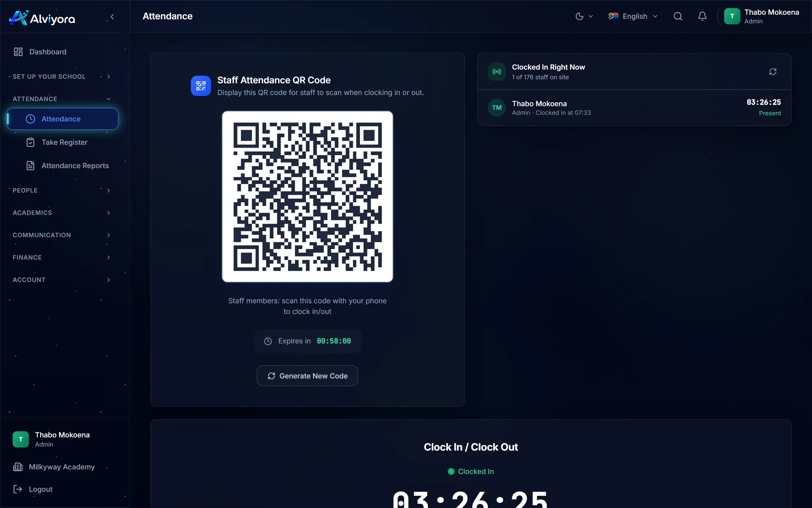This screenshot has width=812, height=508.
Task: Expand the Communication section
Action: [61, 235]
